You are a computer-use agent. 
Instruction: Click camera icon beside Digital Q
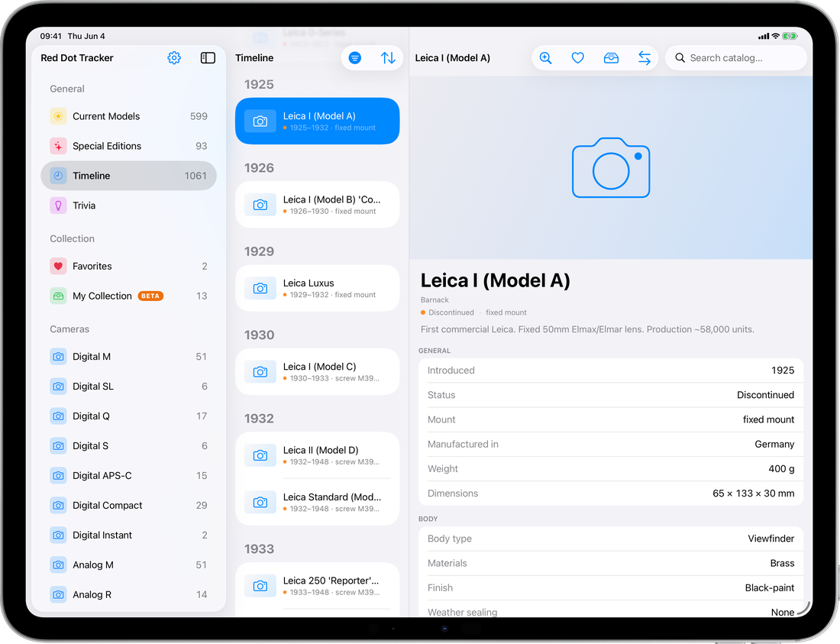pos(58,416)
